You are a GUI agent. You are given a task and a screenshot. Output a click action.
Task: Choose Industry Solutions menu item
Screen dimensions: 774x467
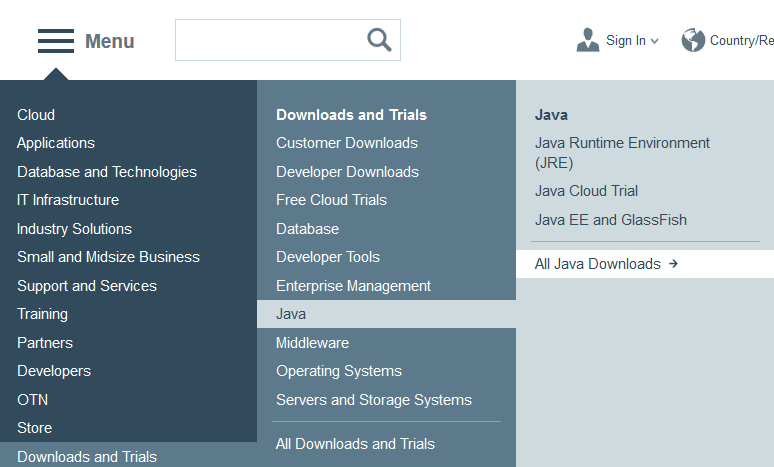74,229
